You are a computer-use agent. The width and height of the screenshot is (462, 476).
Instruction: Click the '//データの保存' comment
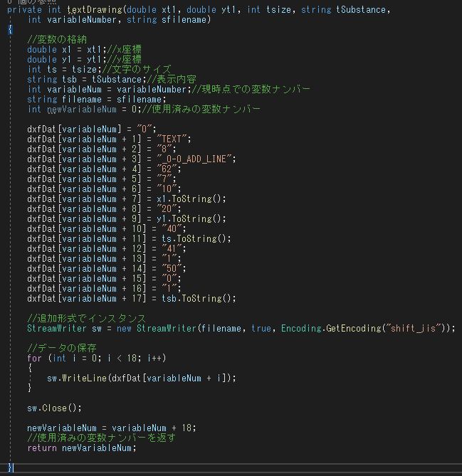click(x=62, y=349)
